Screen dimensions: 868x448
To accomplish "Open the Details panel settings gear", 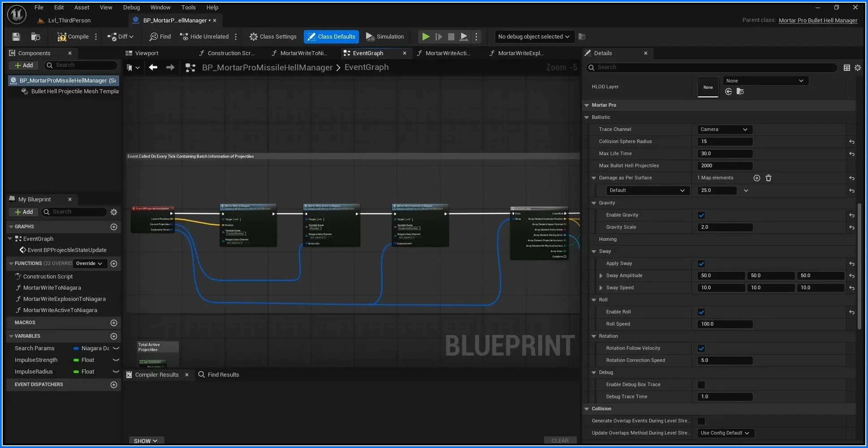I will coord(858,68).
